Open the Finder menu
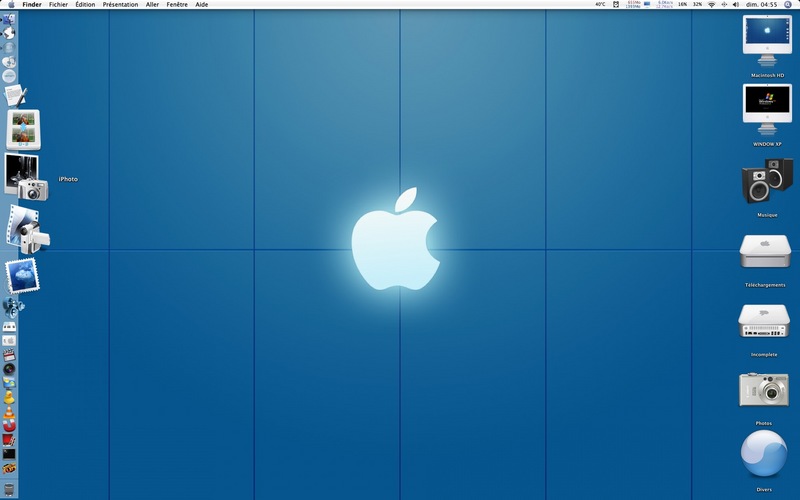This screenshot has height=500, width=800. [x=32, y=4]
